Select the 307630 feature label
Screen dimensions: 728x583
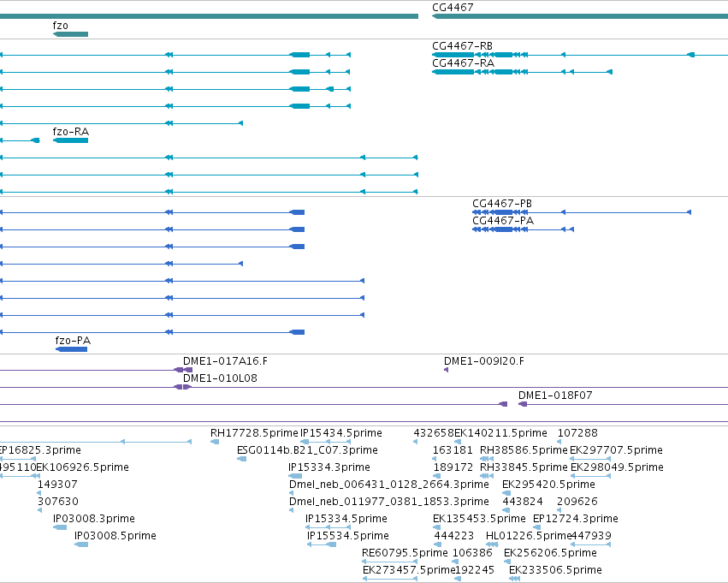58,502
